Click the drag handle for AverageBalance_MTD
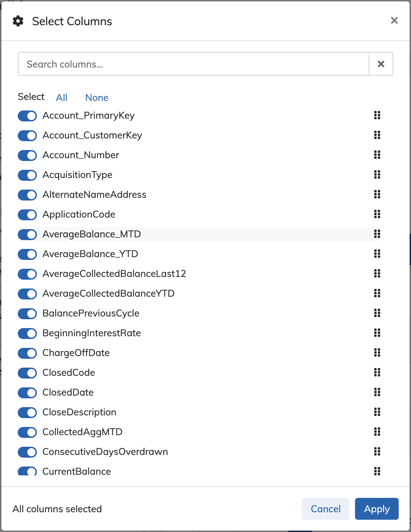 pyautogui.click(x=377, y=234)
